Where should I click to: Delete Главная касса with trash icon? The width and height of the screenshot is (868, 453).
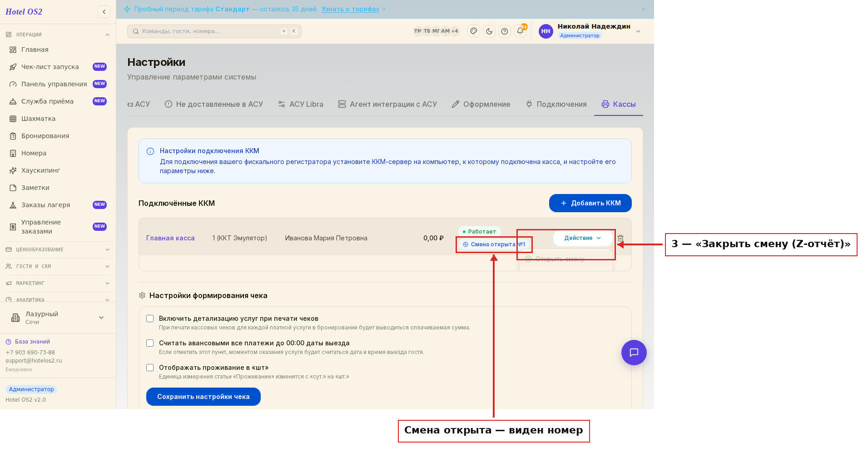tap(620, 238)
